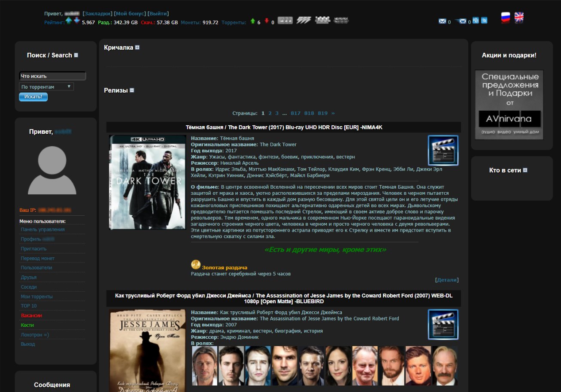
Task: Switch site language with the Russian flag
Action: point(506,18)
